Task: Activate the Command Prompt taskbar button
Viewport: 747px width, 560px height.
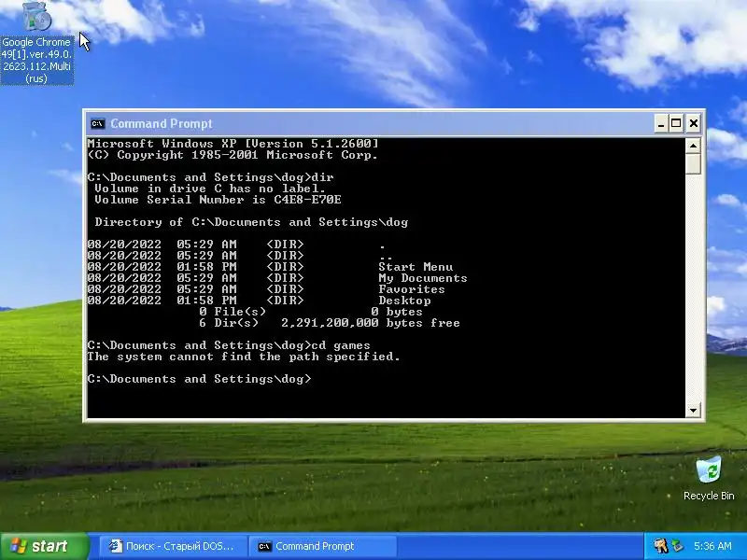Action: tap(323, 546)
